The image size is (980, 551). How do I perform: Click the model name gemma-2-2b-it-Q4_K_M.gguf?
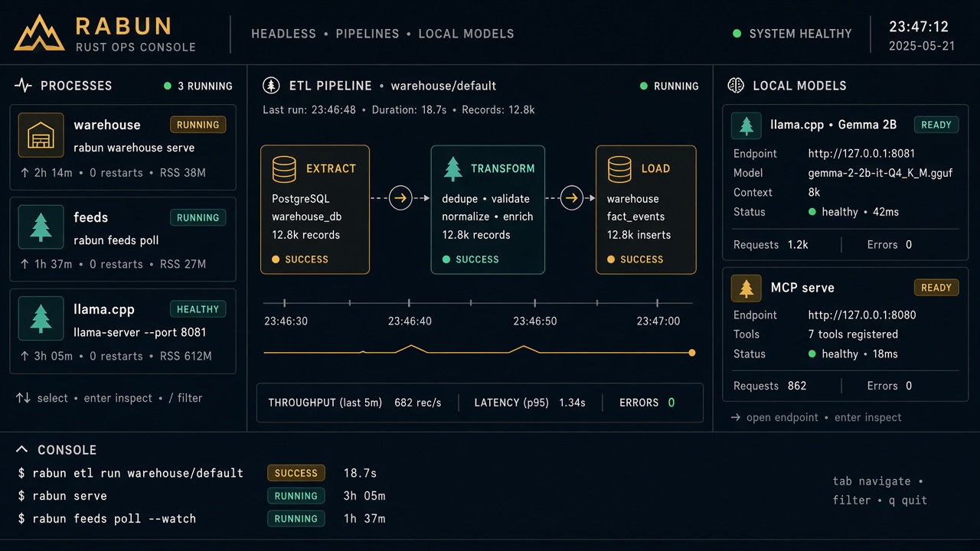pos(880,173)
